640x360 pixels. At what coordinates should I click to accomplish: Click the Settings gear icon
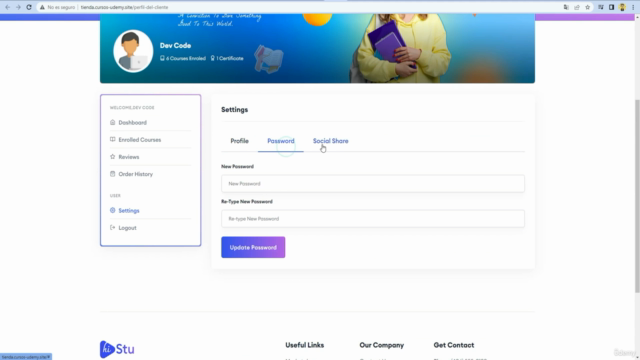[x=113, y=211]
